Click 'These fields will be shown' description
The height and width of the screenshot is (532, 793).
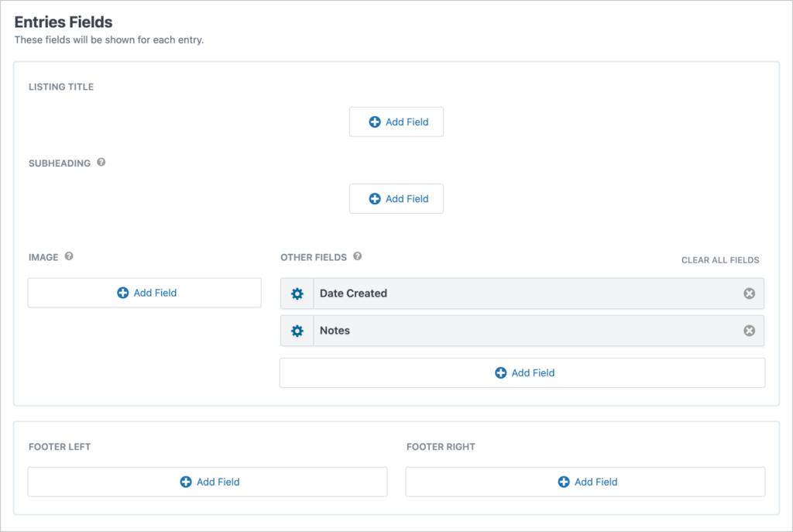(109, 40)
